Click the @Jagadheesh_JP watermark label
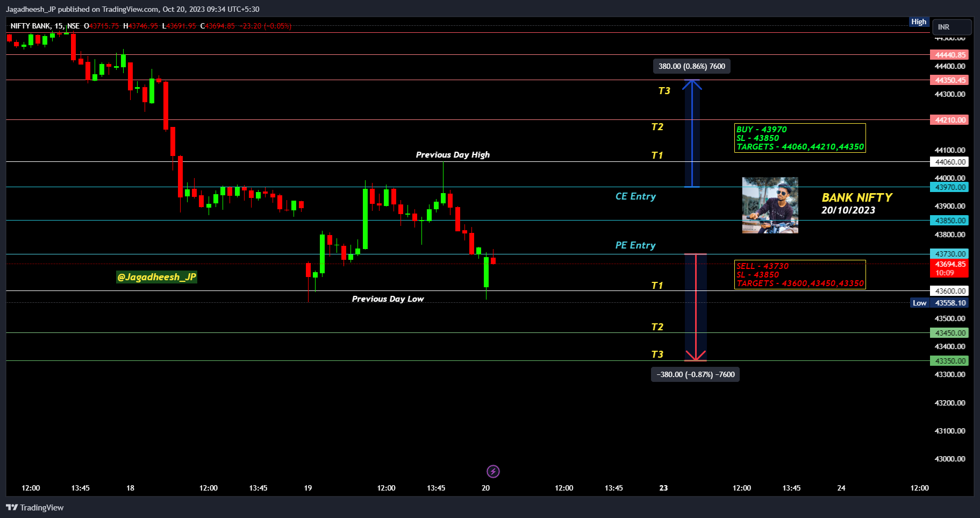The height and width of the screenshot is (518, 980). 157,277
